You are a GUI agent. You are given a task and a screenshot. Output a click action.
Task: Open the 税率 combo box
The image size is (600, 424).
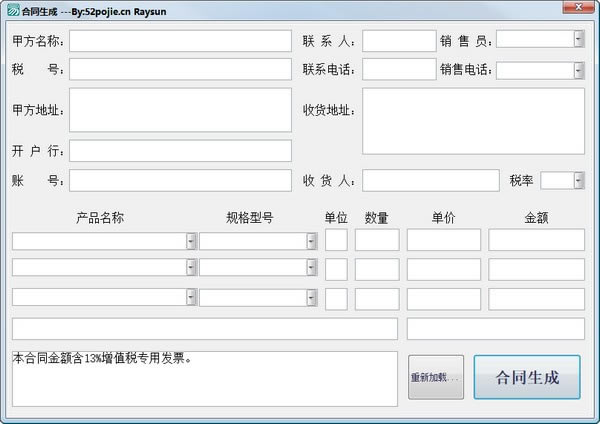pos(578,180)
